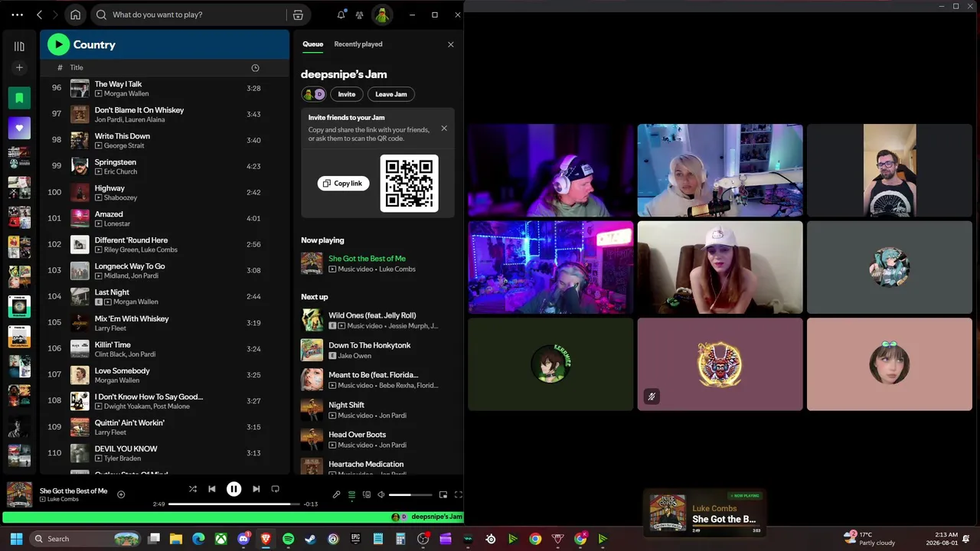
Task: Open Steam from the taskbar
Action: pyautogui.click(x=310, y=539)
